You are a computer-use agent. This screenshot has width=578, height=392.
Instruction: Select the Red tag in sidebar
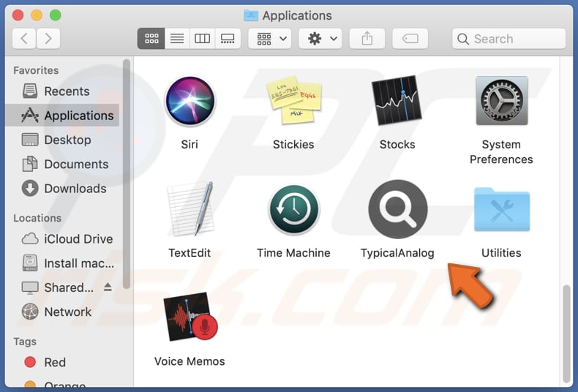pos(62,362)
